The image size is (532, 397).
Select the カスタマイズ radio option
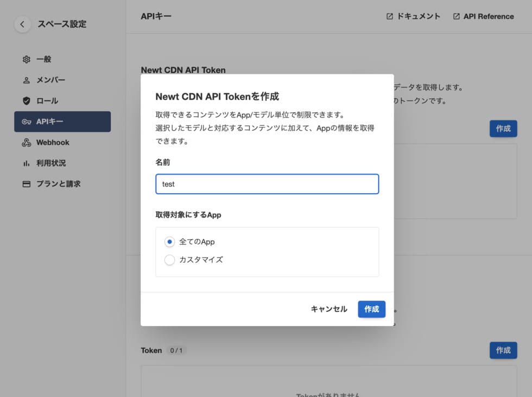(x=169, y=260)
